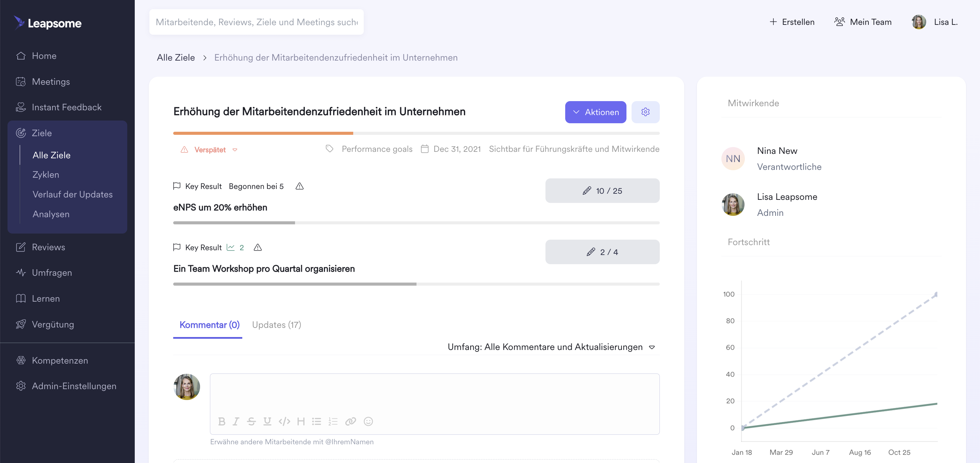Toggle underline text formatting
The width and height of the screenshot is (980, 463).
267,421
